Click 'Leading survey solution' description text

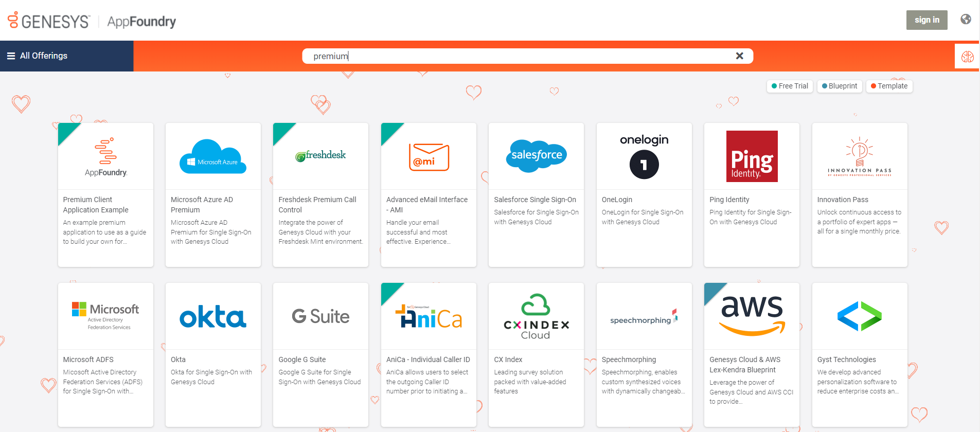click(x=530, y=382)
